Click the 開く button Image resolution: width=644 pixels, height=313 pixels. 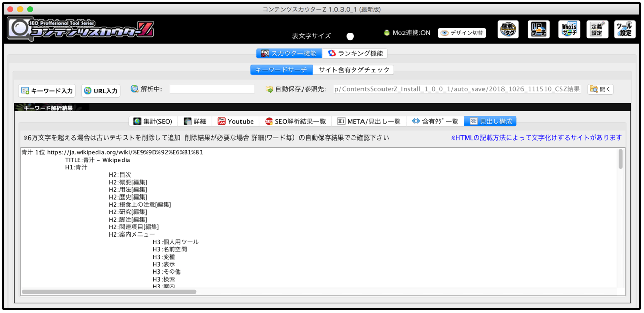pos(600,89)
